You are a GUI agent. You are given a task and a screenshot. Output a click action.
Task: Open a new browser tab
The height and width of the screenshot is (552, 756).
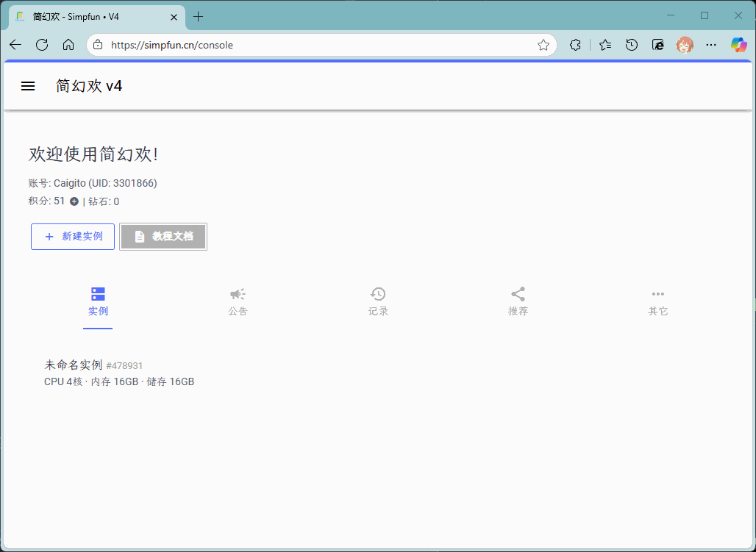(198, 17)
